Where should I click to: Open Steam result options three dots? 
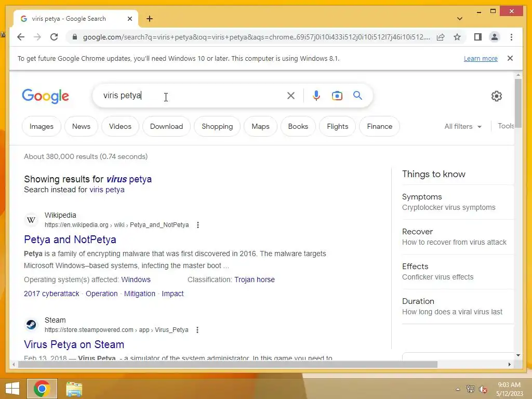[x=197, y=330]
